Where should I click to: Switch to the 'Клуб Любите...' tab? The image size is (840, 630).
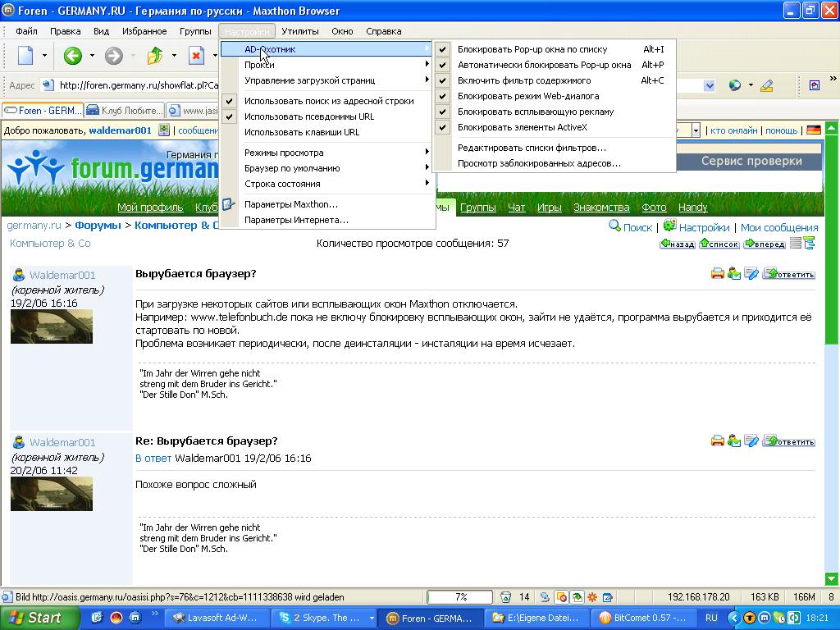pos(125,111)
